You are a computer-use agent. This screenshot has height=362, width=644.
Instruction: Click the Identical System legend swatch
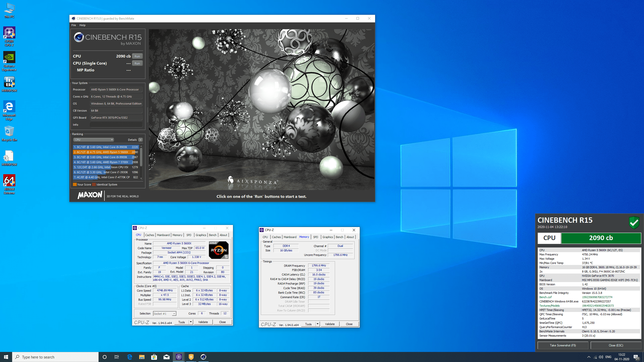(94, 185)
